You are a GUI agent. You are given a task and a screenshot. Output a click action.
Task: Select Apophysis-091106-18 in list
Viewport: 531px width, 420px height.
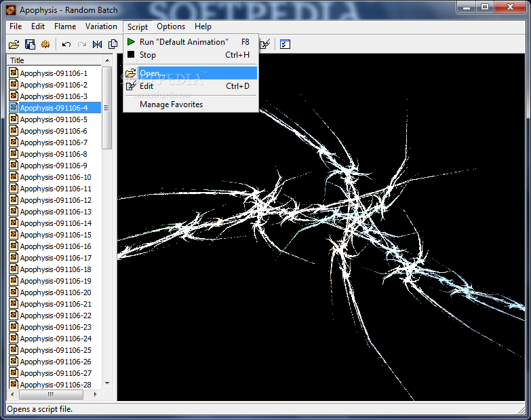56,269
